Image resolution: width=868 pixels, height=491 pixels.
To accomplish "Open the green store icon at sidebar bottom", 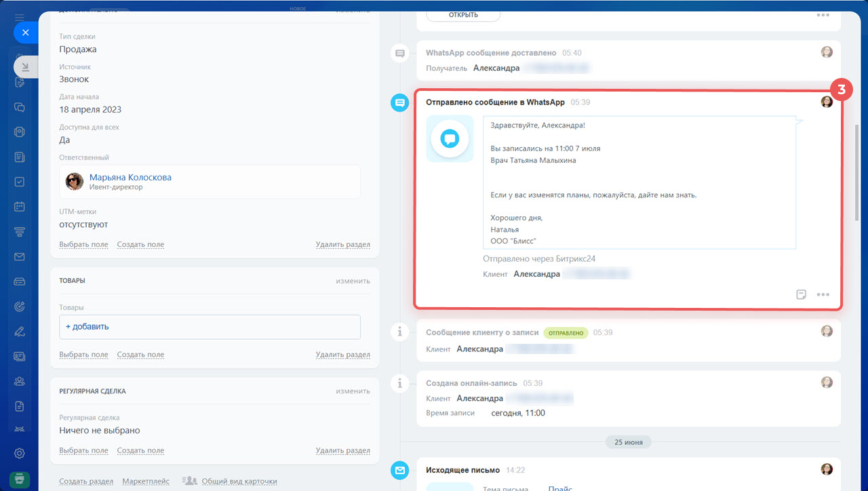I will point(20,478).
